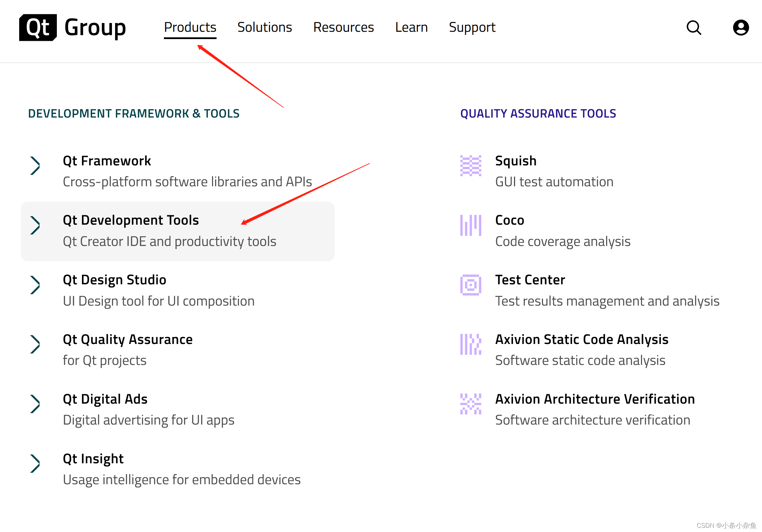
Task: Click 'Code coverage analysis' description
Action: click(x=563, y=241)
